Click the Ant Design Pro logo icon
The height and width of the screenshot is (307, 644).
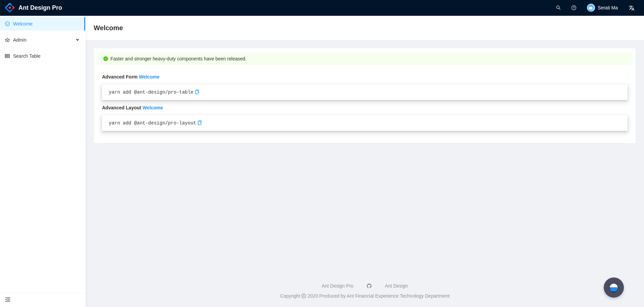coord(10,8)
